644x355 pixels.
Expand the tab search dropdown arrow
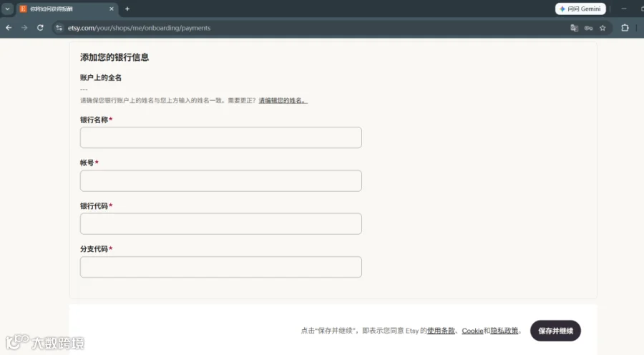7,9
